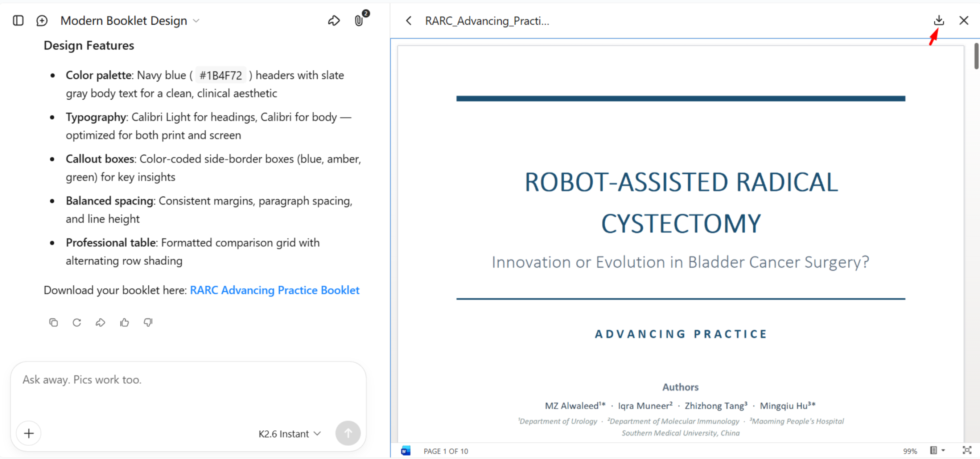This screenshot has width=980, height=459.
Task: Click the 'Innovation or Evolution in Bladder Cancer Surgery?' subtitle
Action: tap(680, 262)
